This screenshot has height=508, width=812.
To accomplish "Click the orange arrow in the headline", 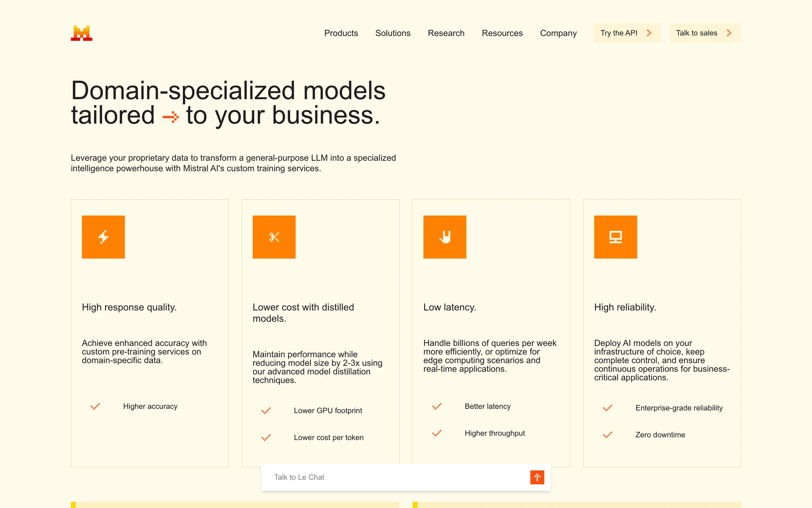I will click(x=170, y=116).
